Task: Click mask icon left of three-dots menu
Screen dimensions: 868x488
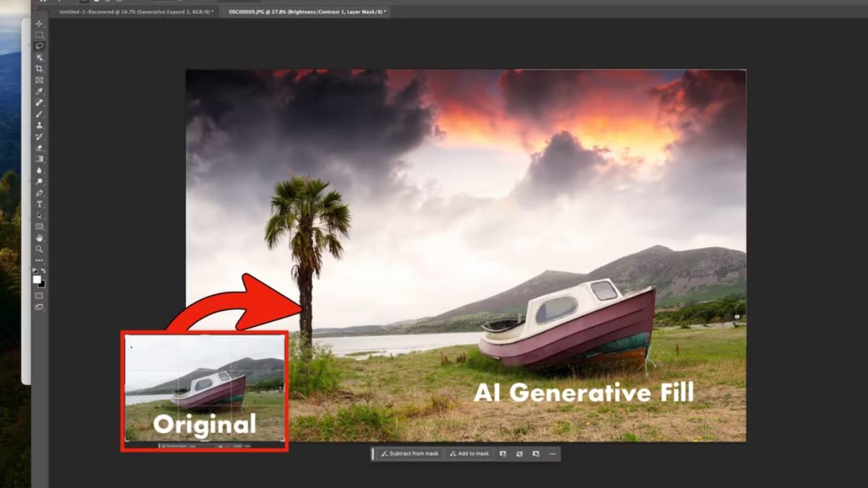Action: tap(536, 453)
